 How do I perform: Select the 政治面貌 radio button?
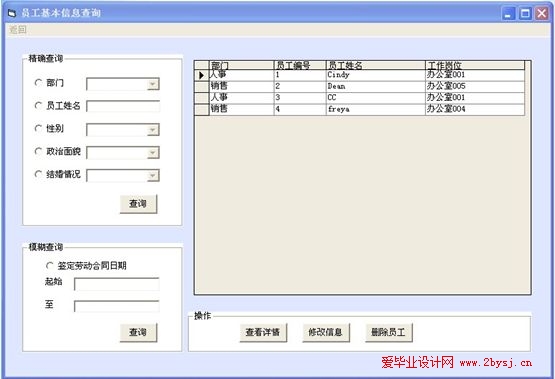tap(38, 151)
